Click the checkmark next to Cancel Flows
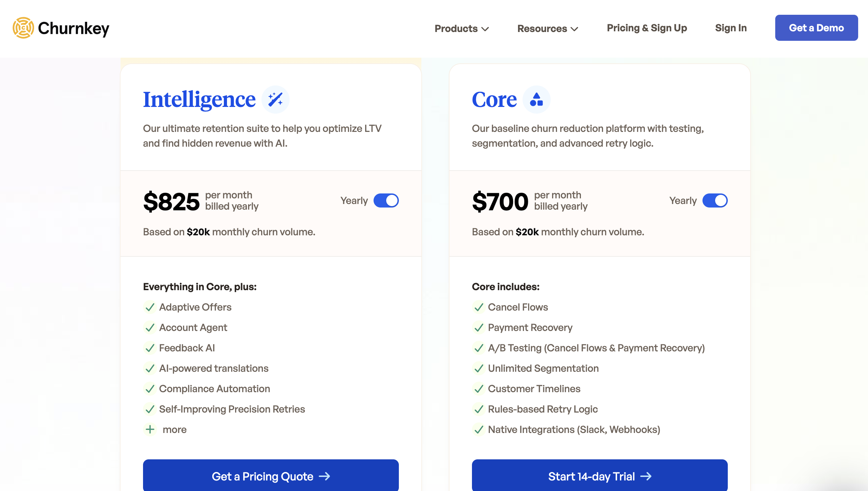 click(479, 307)
